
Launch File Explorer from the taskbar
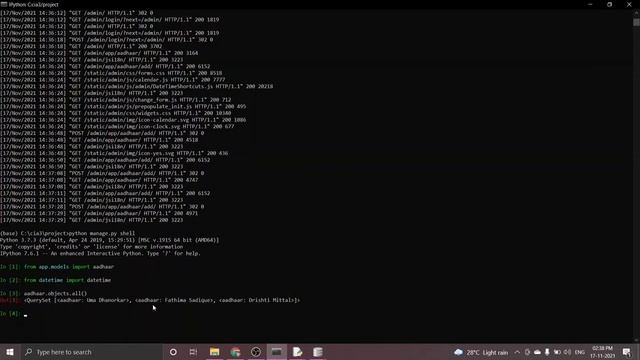(x=214, y=352)
